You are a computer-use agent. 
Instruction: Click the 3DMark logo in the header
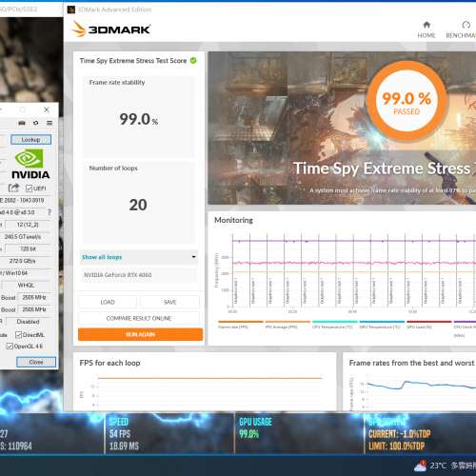click(x=111, y=30)
